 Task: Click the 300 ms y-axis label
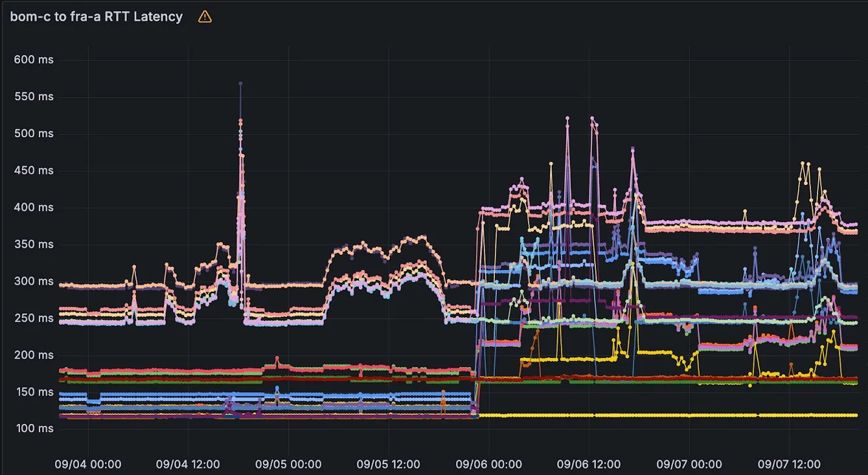(x=34, y=282)
